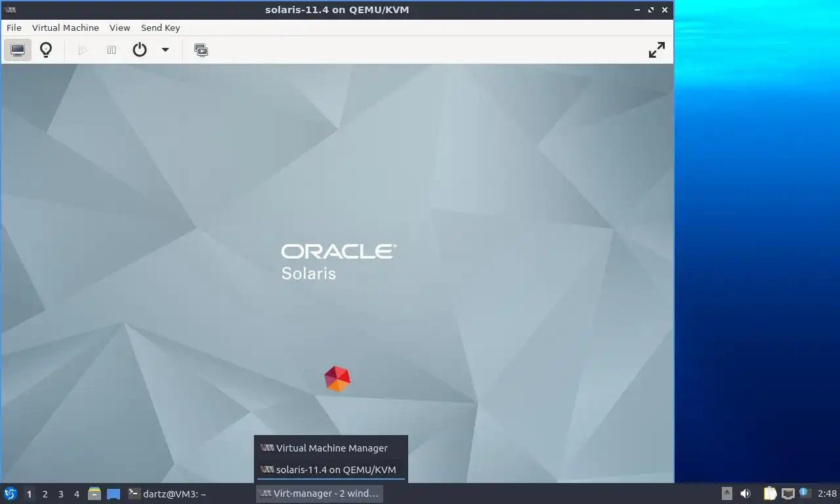
Task: Click the 2:48 panel clock
Action: click(827, 493)
